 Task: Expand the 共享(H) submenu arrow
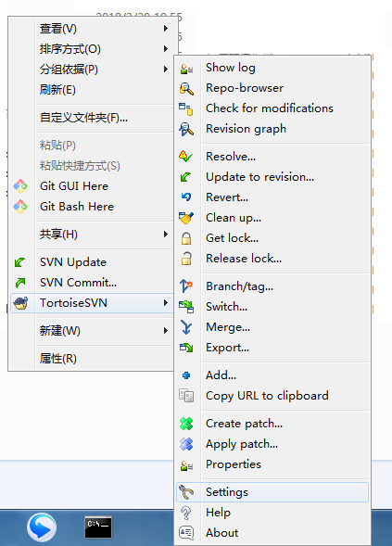click(x=166, y=235)
